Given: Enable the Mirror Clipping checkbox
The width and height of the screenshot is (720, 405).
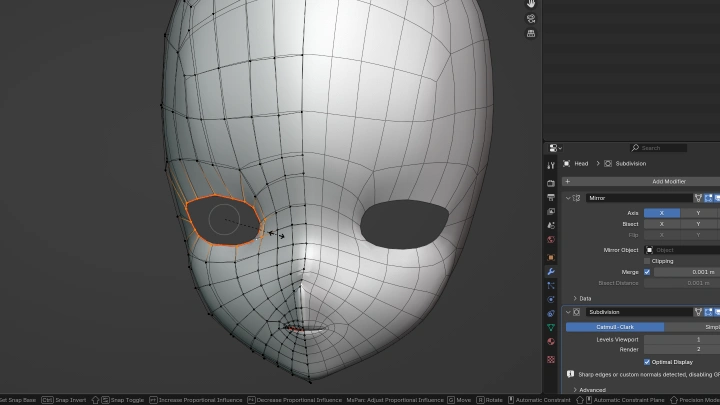Looking at the screenshot, I should 647,260.
